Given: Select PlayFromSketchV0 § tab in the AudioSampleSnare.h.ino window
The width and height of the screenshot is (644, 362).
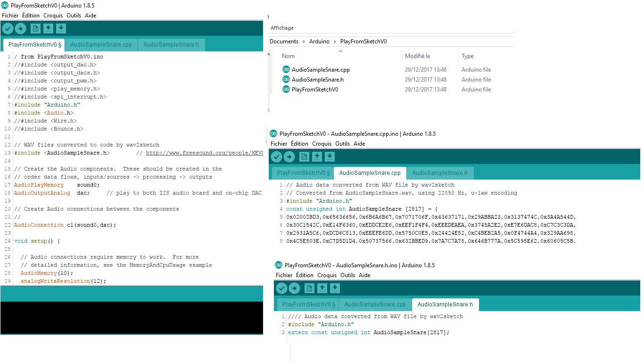Looking at the screenshot, I should (x=307, y=304).
